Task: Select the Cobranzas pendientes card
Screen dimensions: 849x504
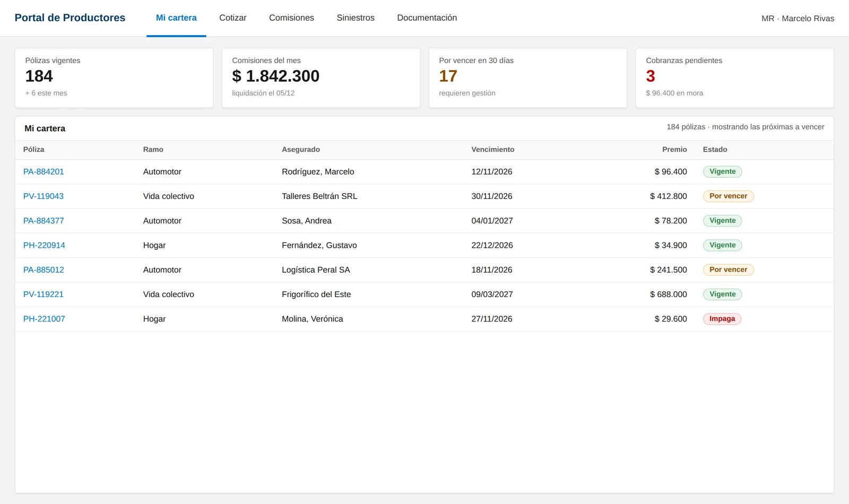Action: point(735,78)
